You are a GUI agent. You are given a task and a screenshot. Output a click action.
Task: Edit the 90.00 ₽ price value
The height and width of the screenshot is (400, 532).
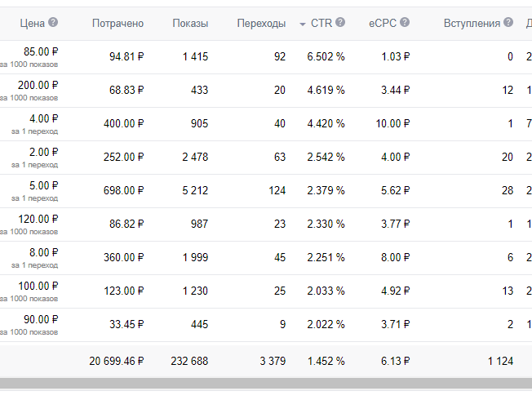41,320
